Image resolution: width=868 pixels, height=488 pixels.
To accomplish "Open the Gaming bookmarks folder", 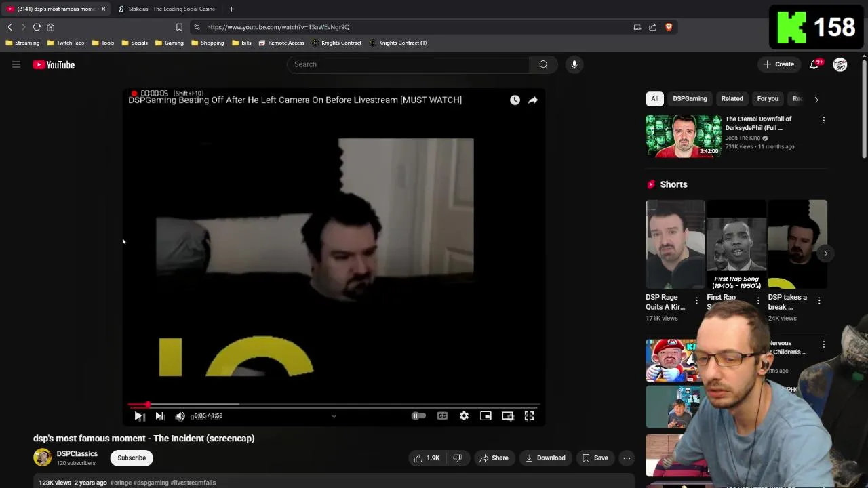I will (170, 43).
